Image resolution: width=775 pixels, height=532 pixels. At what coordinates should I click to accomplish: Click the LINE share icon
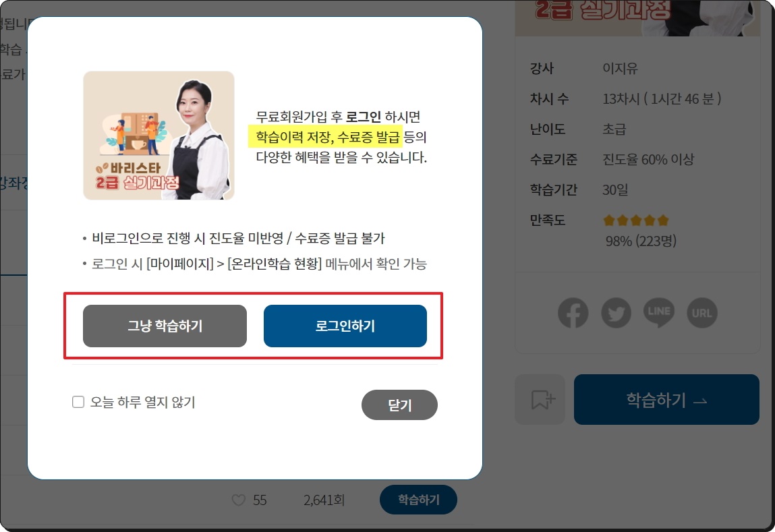tap(659, 313)
